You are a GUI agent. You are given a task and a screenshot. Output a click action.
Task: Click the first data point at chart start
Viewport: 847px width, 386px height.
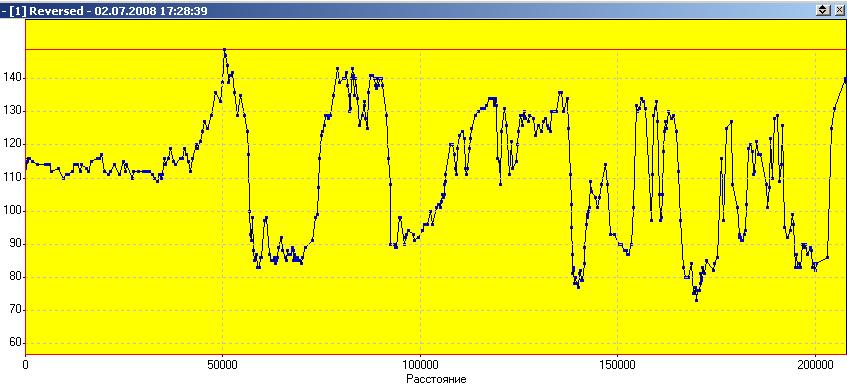pyautogui.click(x=26, y=168)
